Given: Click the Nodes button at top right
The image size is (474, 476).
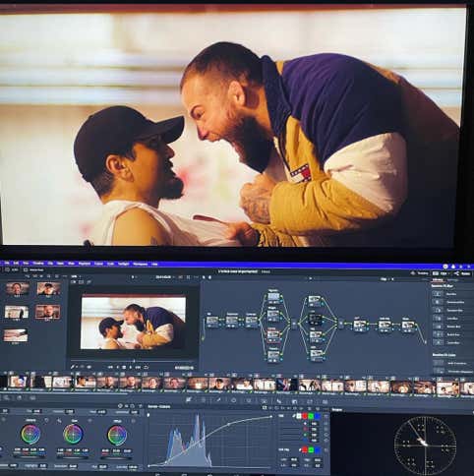Looking at the screenshot, I should pyautogui.click(x=462, y=273).
